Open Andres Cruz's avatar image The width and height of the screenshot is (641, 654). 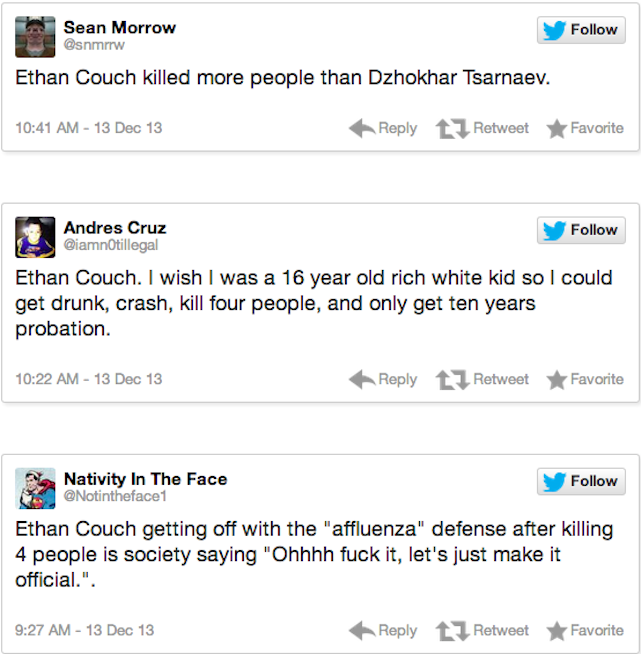coord(35,237)
